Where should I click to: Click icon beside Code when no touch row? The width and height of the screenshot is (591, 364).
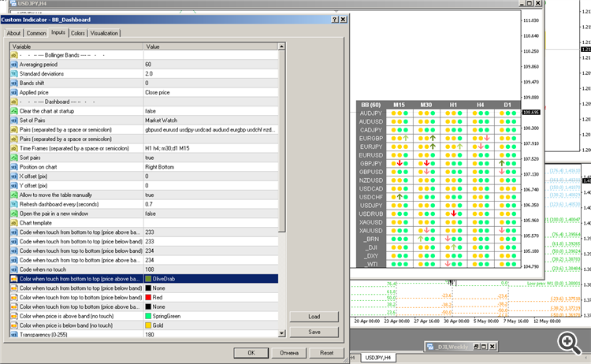[x=14, y=269]
